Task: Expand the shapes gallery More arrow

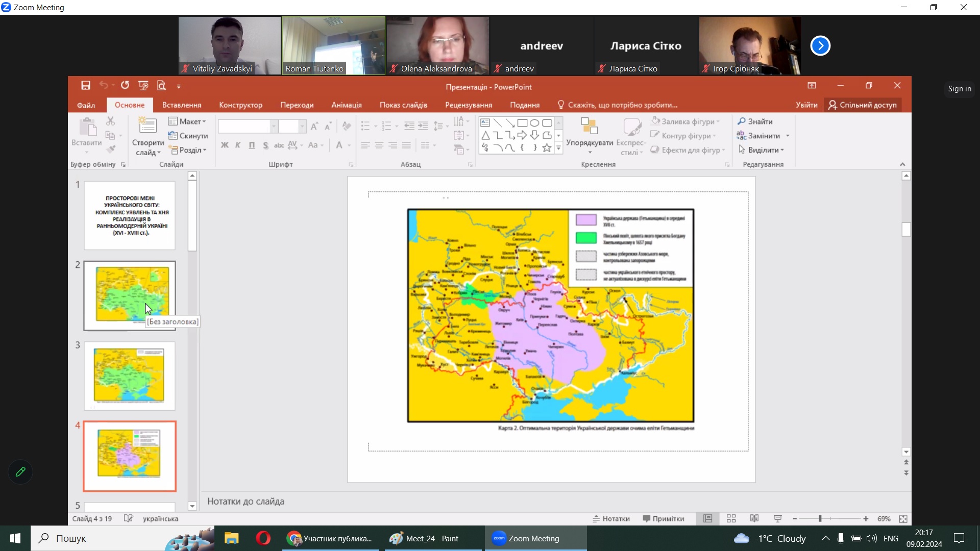Action: point(559,148)
